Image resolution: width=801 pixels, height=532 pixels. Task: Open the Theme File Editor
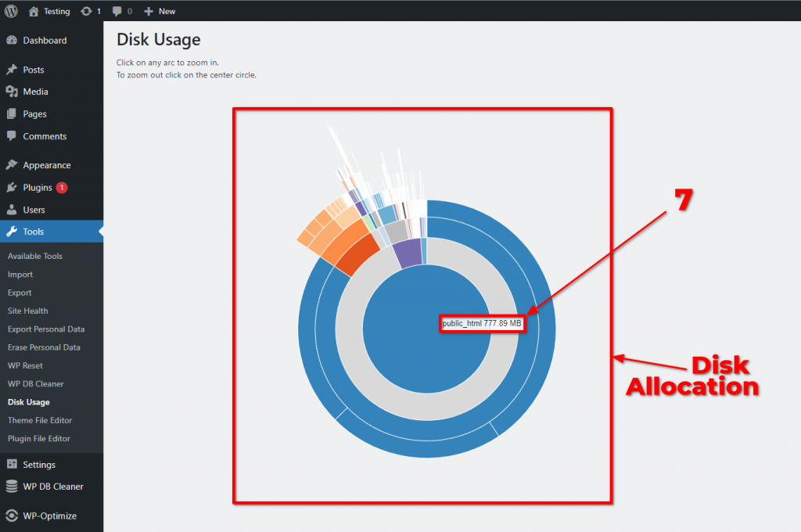coord(40,420)
